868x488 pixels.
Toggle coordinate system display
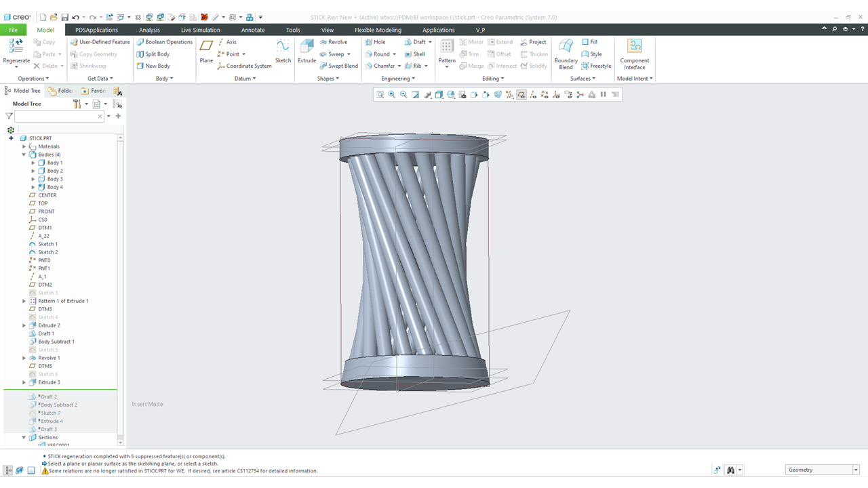pos(556,95)
